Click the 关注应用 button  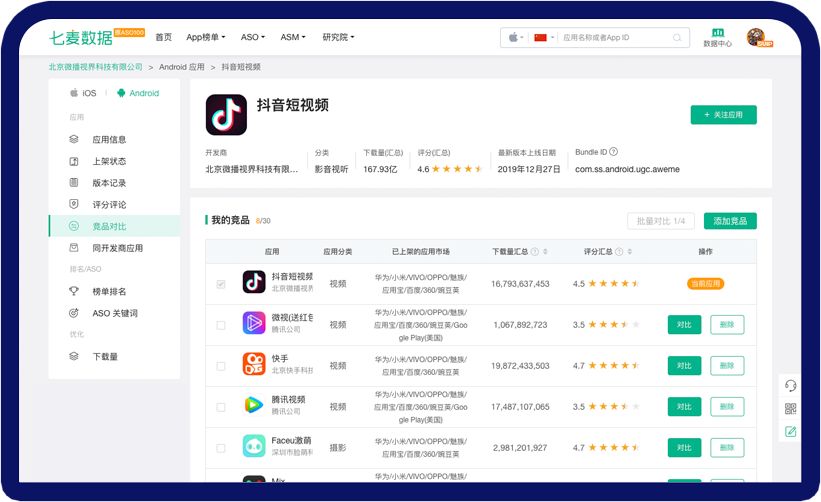coord(724,115)
